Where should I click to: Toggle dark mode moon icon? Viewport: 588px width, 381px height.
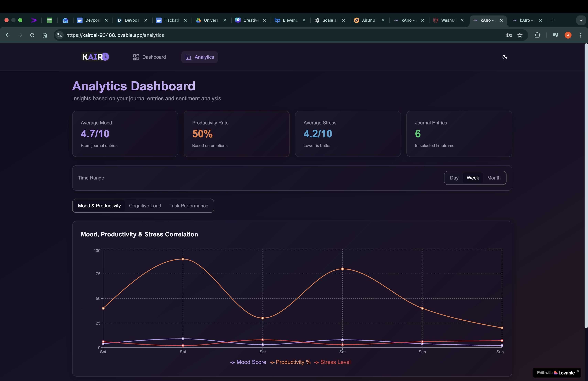click(504, 57)
